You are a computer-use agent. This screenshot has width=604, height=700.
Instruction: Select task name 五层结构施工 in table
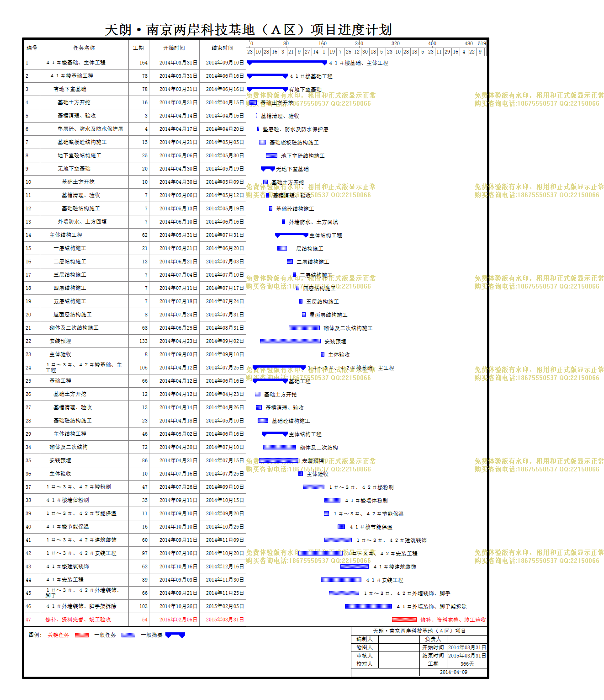pos(70,301)
